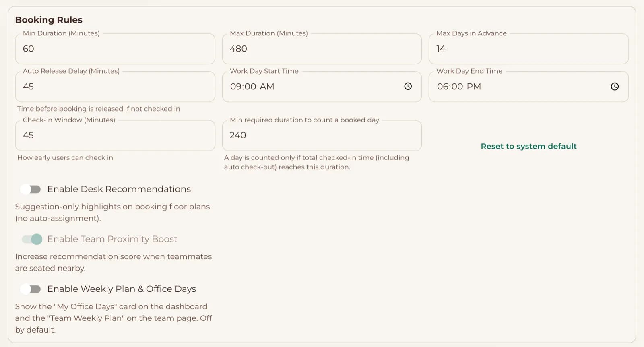
Task: Toggle Enable Team Proximity Boost switch
Action: point(32,239)
